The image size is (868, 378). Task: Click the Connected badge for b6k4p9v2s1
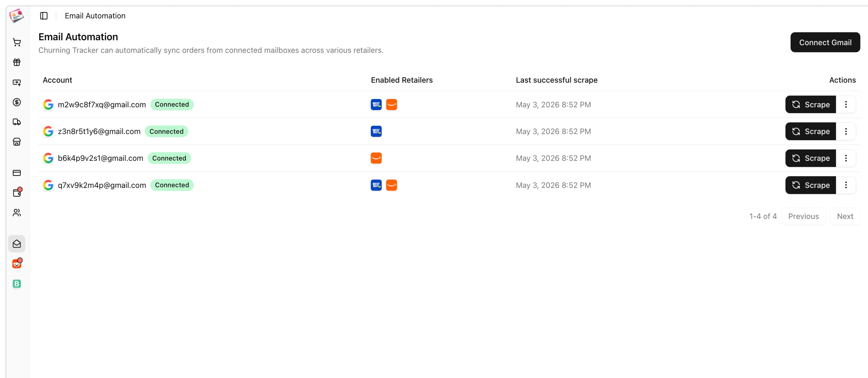pyautogui.click(x=169, y=158)
